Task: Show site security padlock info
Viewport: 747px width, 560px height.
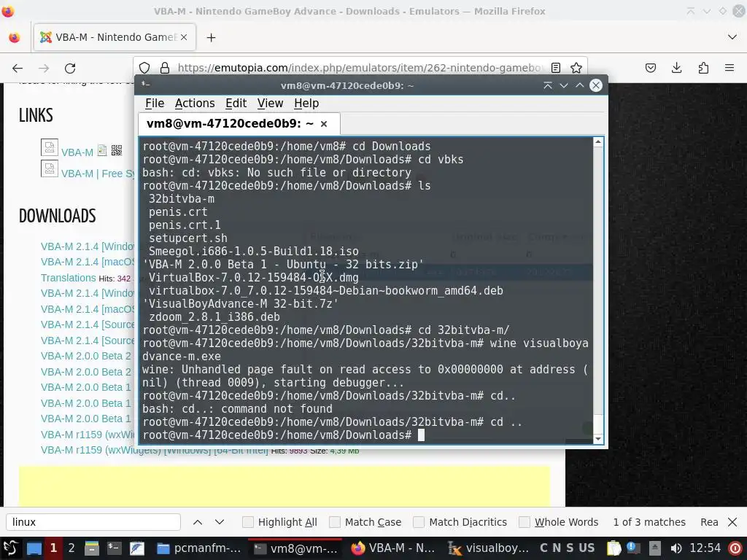Action: click(165, 68)
